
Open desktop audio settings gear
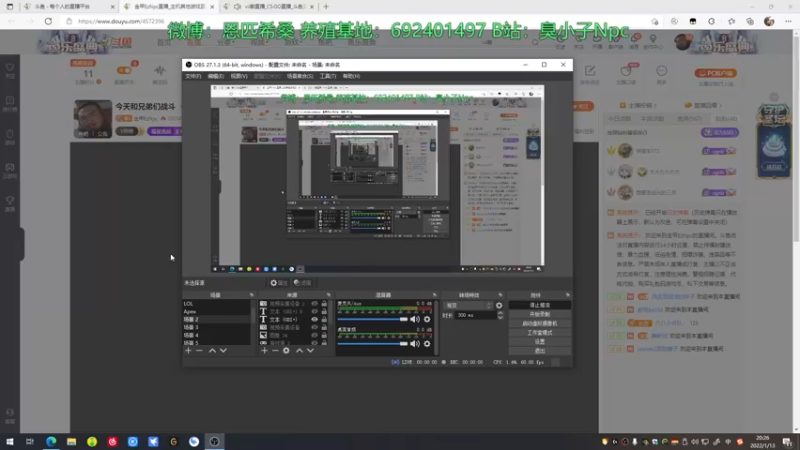427,344
